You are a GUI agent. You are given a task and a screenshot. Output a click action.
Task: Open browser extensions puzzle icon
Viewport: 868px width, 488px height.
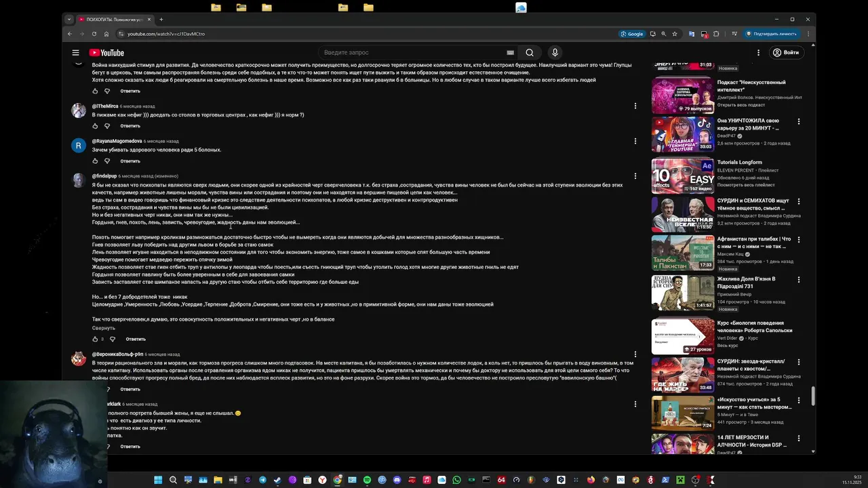(x=716, y=34)
